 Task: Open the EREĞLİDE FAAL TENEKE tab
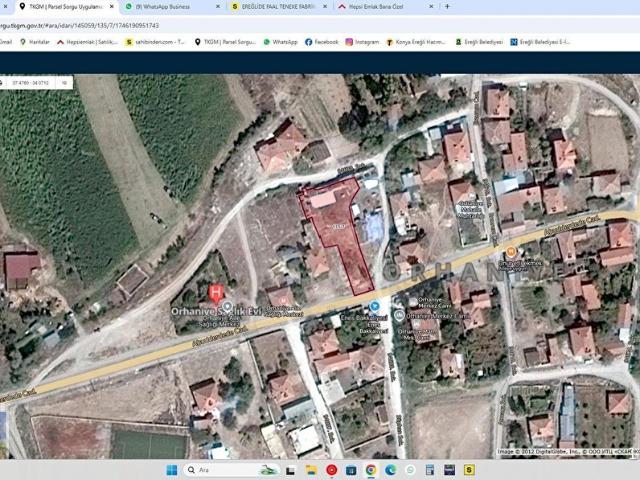(x=279, y=7)
